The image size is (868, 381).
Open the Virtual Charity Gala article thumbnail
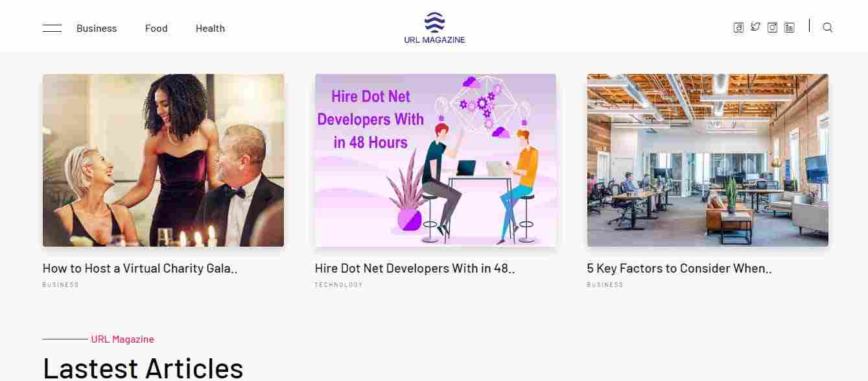[163, 160]
